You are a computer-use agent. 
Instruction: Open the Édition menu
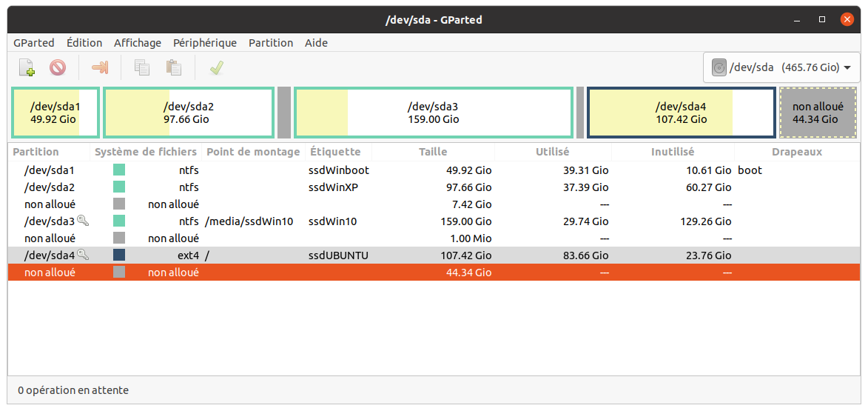click(84, 43)
